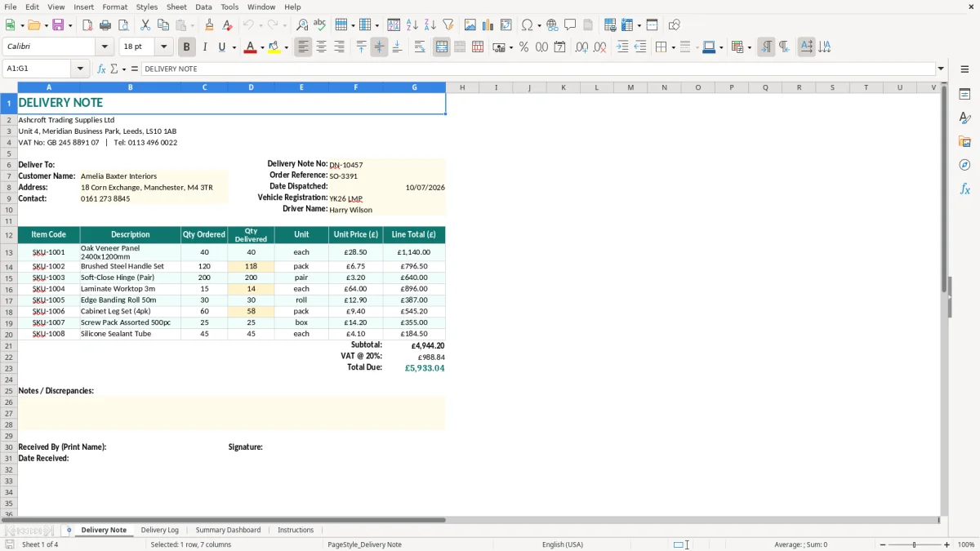Toggle bold formatting
The image size is (980, 551).
187,47
